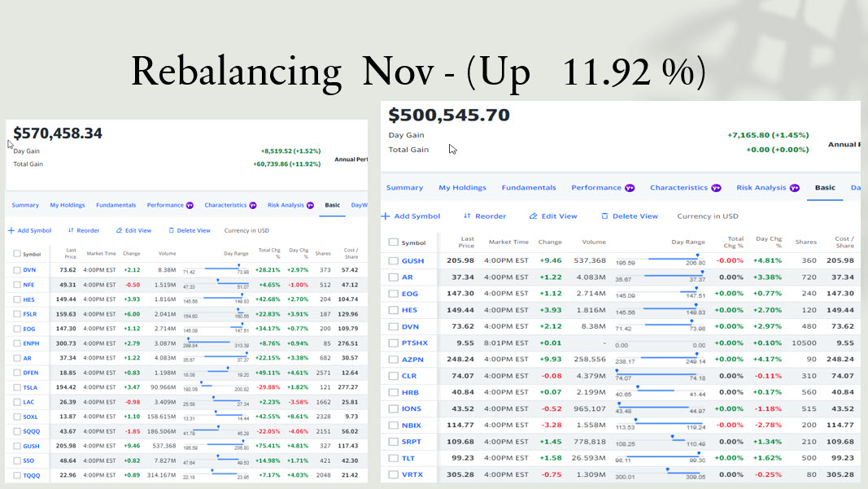
Task: Click the Reorder arrows icon in right portfolio
Action: 467,216
